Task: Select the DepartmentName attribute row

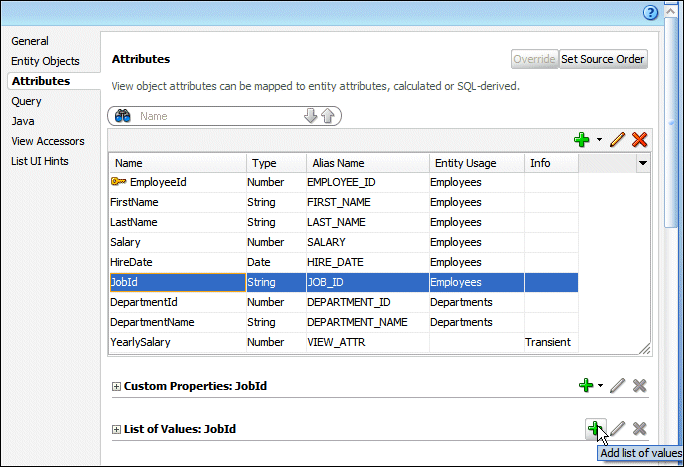Action: pos(344,322)
